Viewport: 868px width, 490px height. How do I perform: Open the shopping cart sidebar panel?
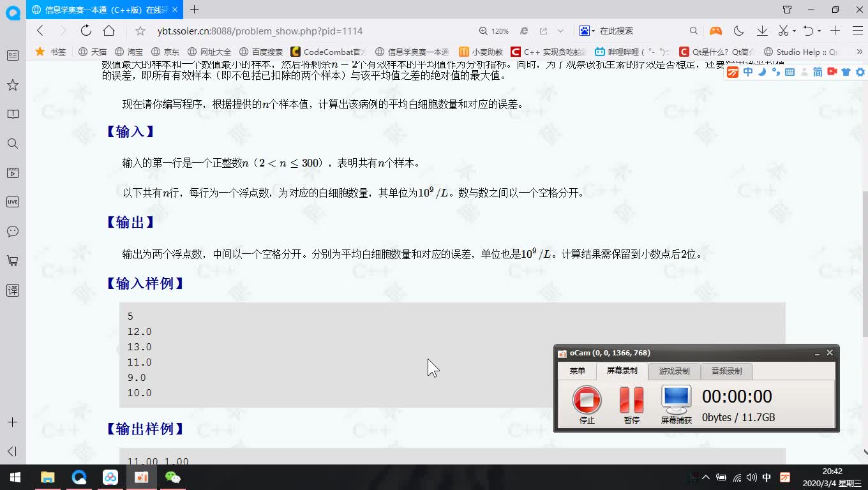click(x=13, y=260)
